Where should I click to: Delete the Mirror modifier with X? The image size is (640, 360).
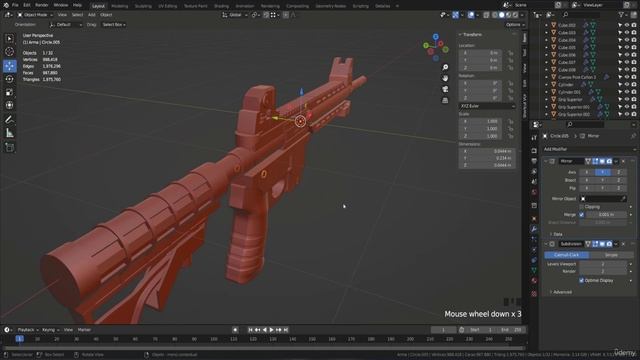(x=623, y=161)
